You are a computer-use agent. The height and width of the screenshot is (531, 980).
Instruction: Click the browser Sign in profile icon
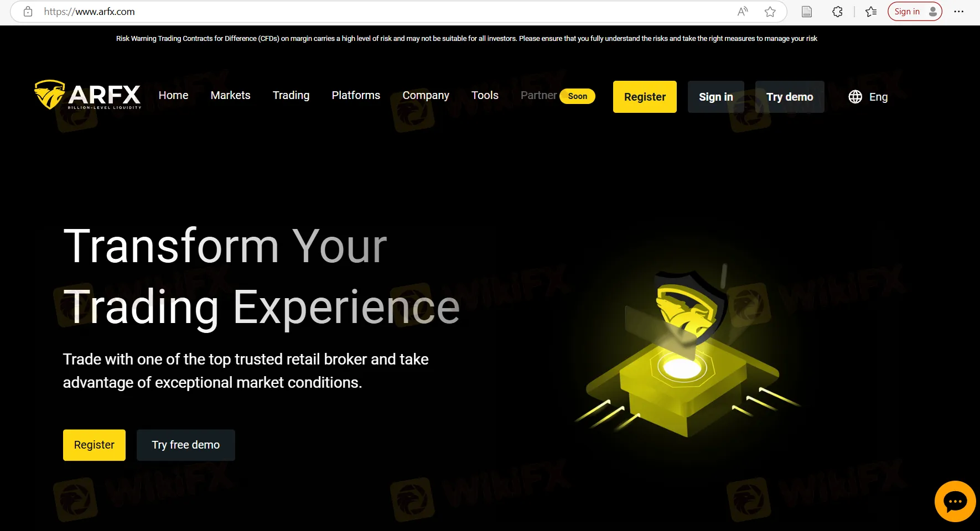[x=914, y=11]
